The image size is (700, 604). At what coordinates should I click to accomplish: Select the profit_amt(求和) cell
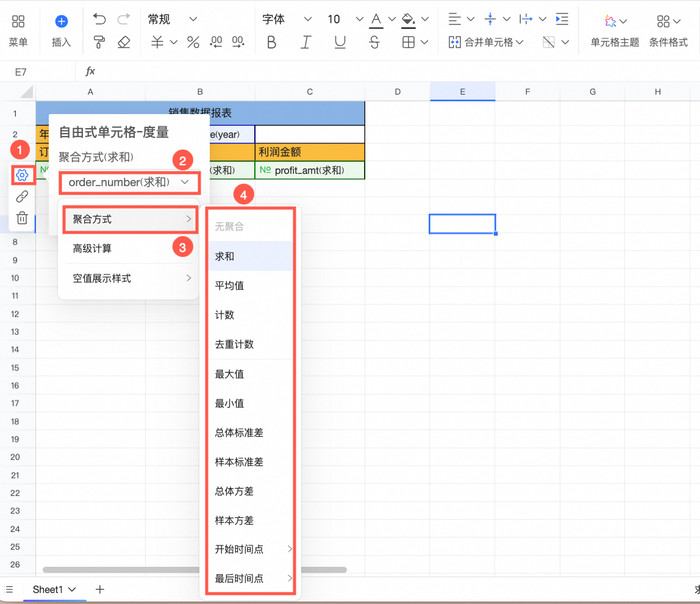click(x=310, y=170)
